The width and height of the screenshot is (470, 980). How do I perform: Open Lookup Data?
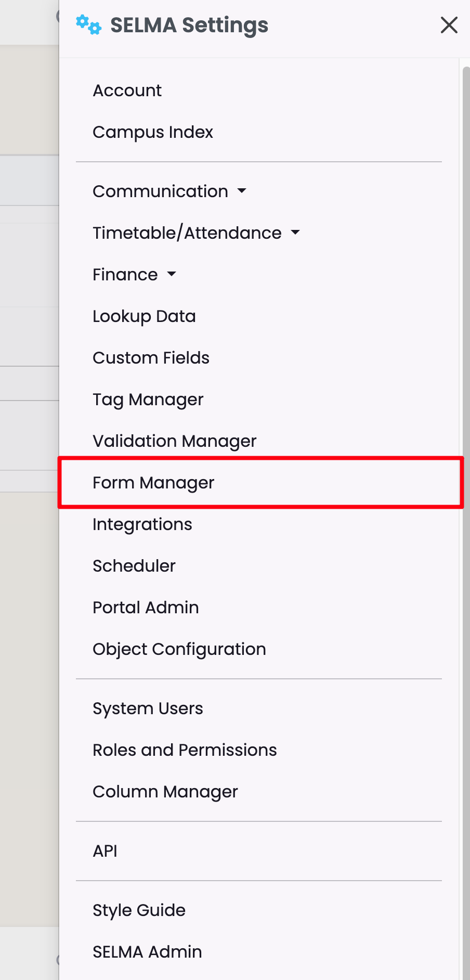coord(144,316)
